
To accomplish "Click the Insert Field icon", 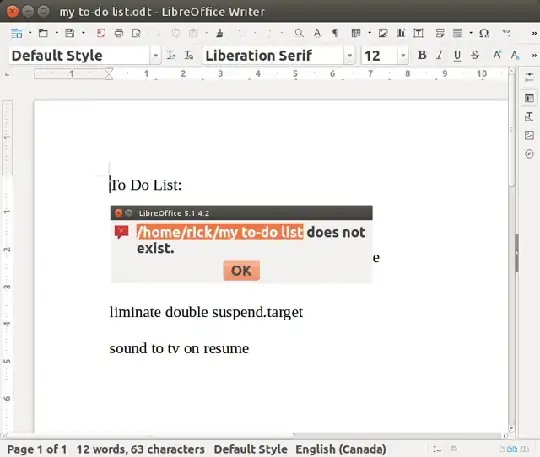I will [x=457, y=33].
